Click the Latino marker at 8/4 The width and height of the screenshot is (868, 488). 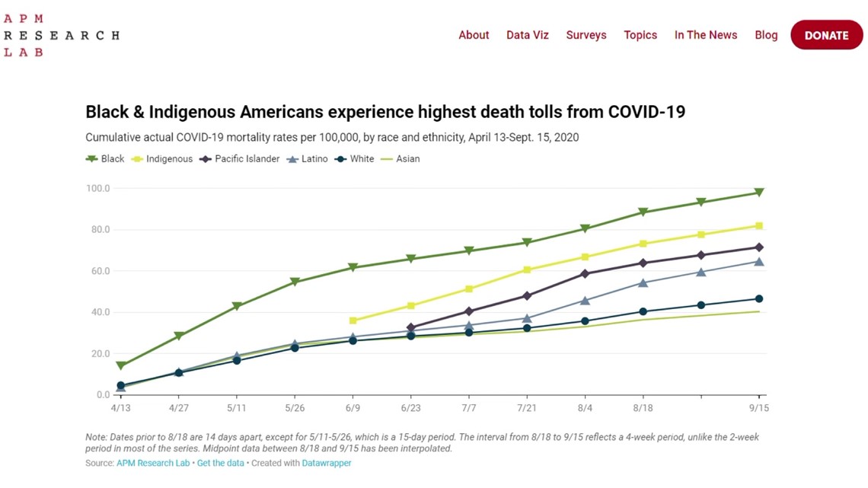[x=586, y=301]
